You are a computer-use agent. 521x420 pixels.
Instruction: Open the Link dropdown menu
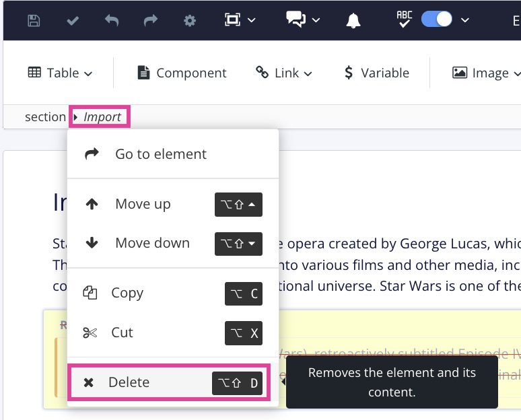(284, 73)
